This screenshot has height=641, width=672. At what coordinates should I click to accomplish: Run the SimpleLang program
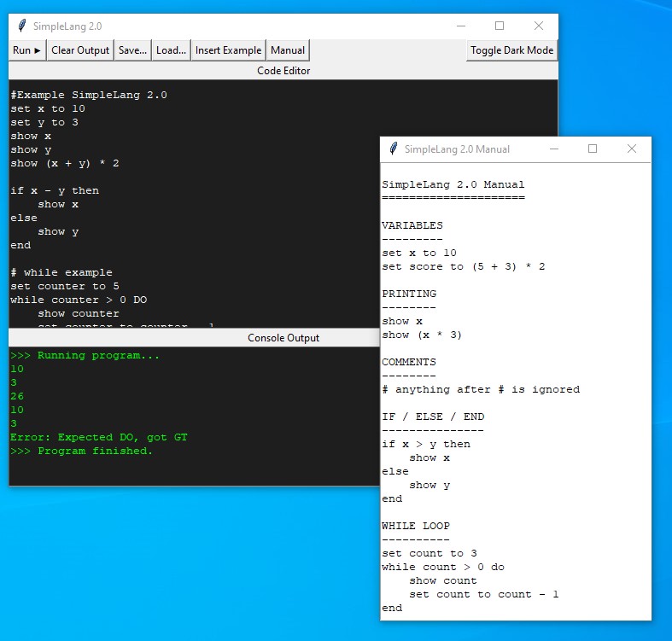tap(27, 50)
